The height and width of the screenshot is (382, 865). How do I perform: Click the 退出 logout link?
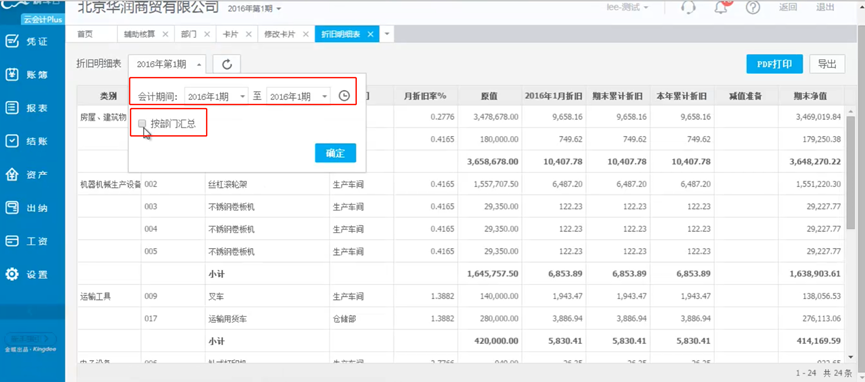point(825,7)
